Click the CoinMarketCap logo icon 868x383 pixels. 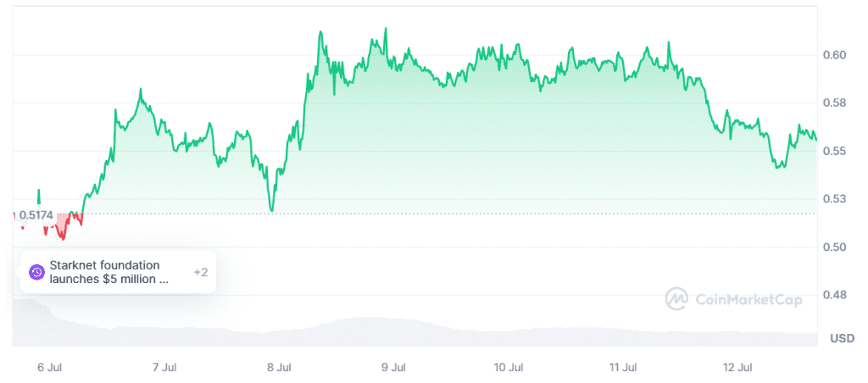676,298
